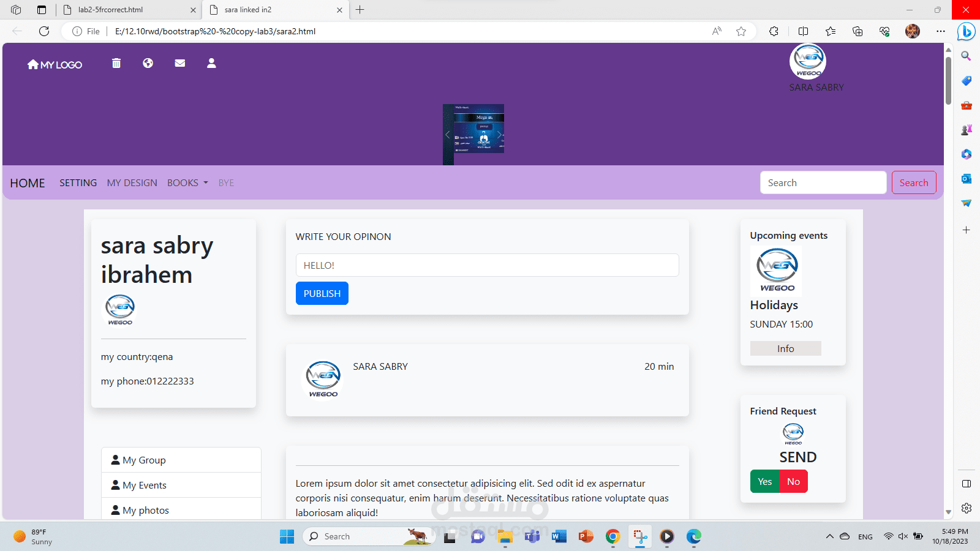980x551 pixels.
Task: Open a new browser tab
Action: (360, 10)
